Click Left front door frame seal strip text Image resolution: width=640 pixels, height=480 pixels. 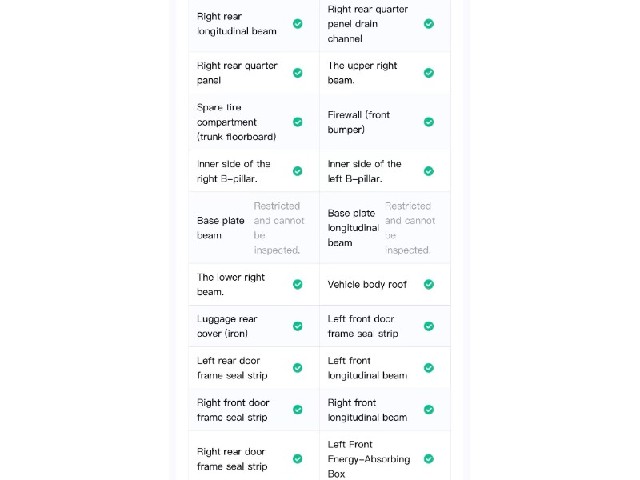coord(363,326)
